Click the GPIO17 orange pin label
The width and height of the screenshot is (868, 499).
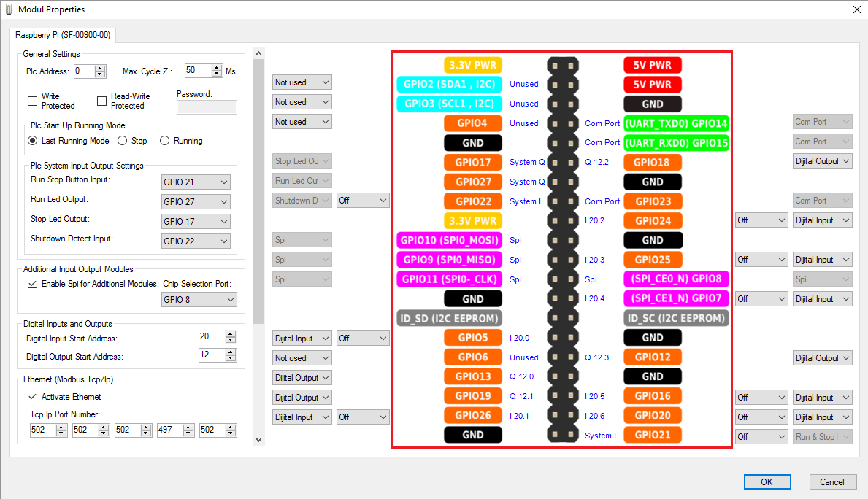[x=473, y=162]
